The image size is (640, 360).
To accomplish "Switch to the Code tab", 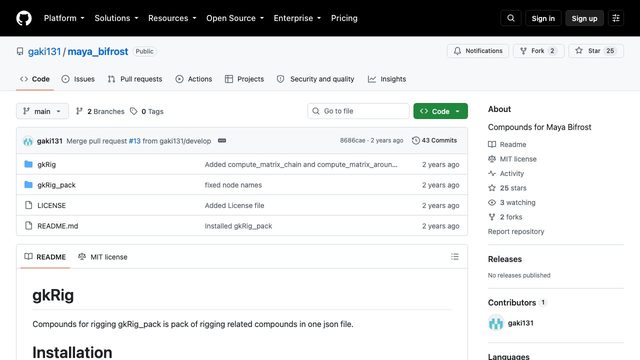I will [35, 79].
